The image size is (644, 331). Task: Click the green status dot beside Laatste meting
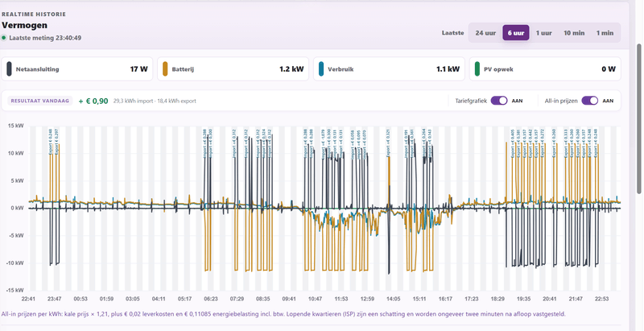point(4,38)
